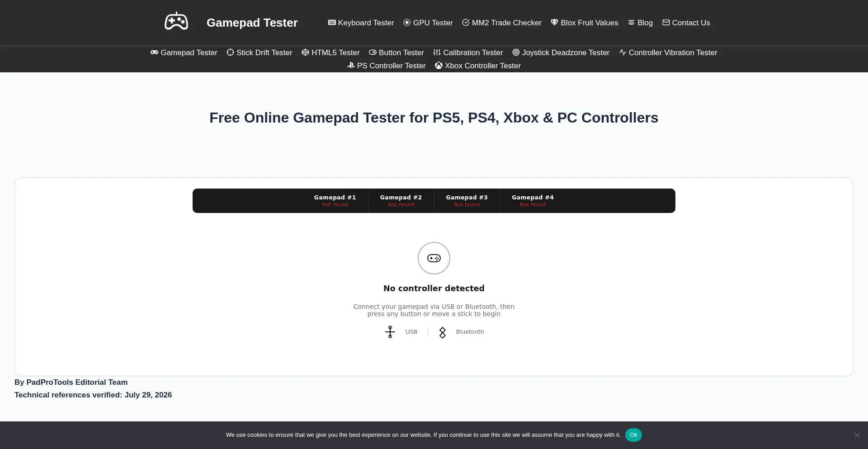The height and width of the screenshot is (449, 868).
Task: Open the GPU Tester menu item
Action: coord(428,23)
